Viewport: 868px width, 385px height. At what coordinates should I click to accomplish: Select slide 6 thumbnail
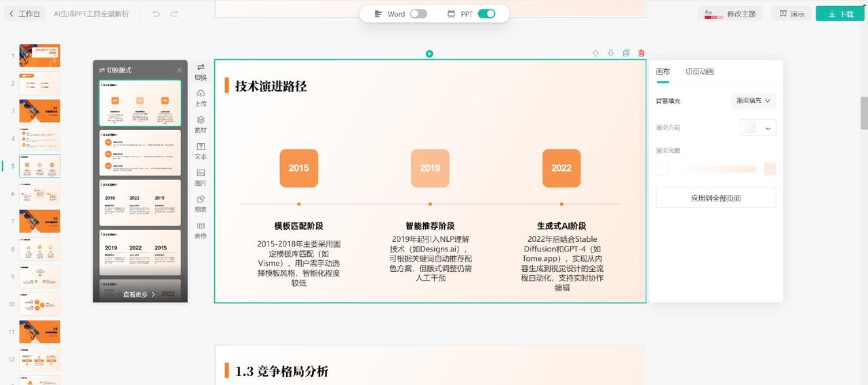tap(39, 194)
